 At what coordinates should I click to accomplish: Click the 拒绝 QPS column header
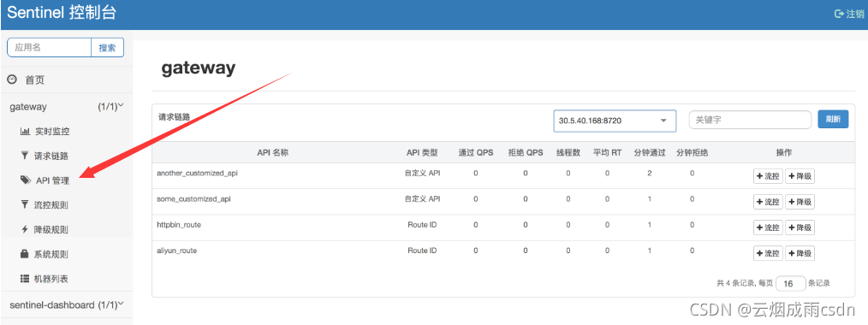click(x=526, y=152)
